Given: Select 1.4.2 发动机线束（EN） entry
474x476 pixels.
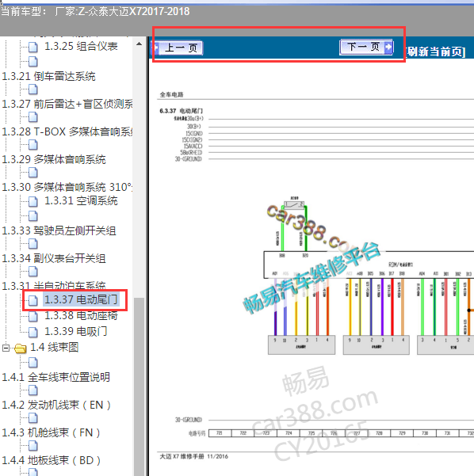Looking at the screenshot, I should pyautogui.click(x=56, y=405).
